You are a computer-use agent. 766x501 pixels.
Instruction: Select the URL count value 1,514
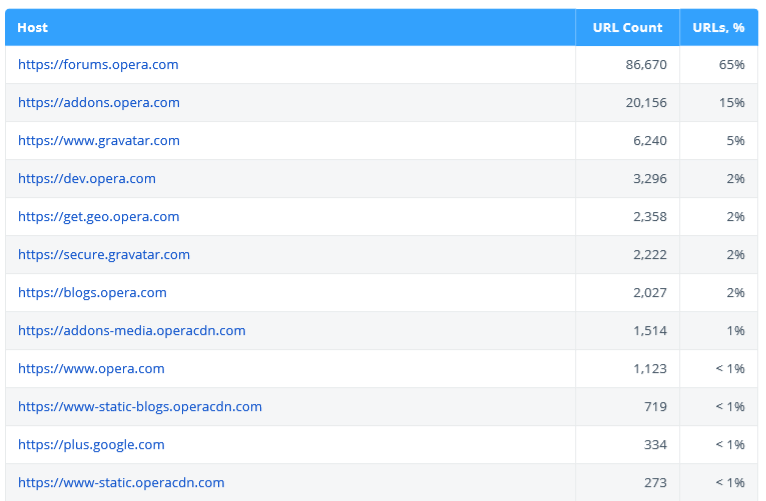650,331
